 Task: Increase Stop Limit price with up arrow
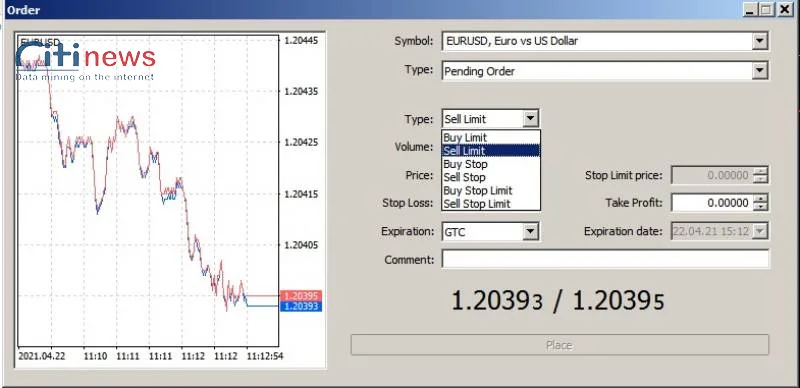[x=760, y=171]
